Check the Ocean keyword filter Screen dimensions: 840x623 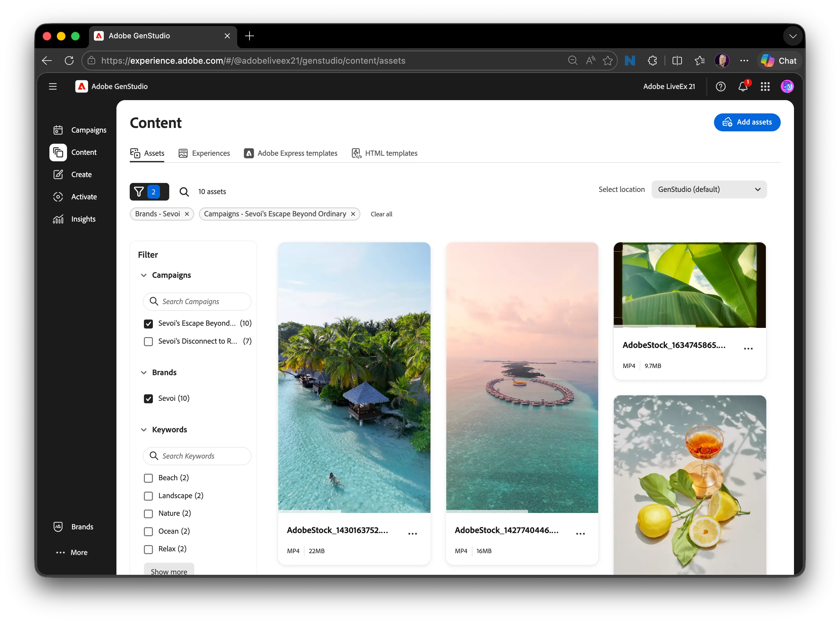coord(149,531)
